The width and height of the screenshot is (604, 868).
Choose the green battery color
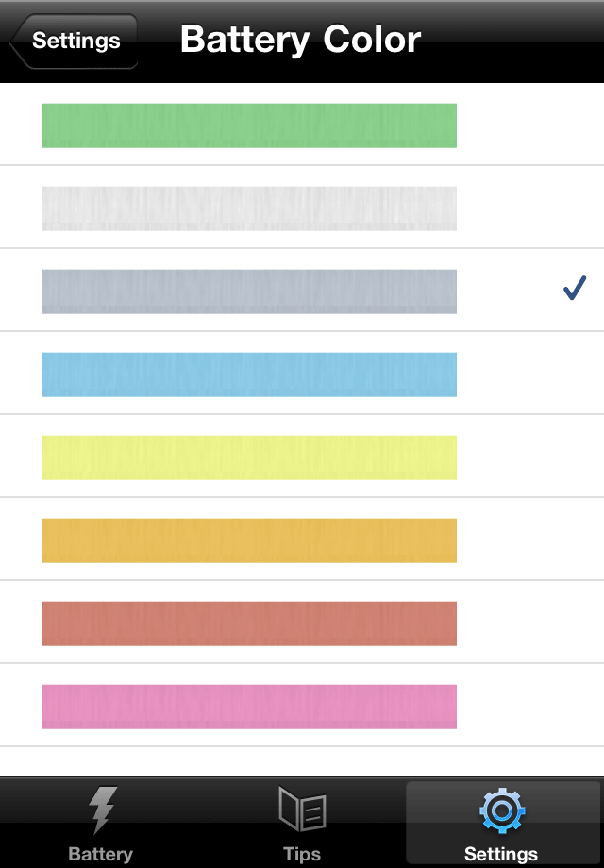click(249, 125)
